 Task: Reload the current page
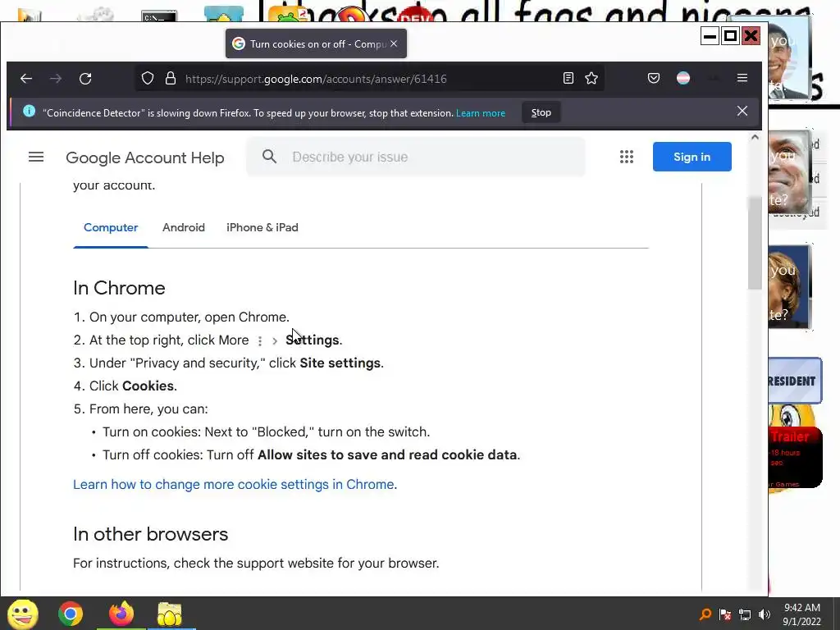(x=85, y=79)
